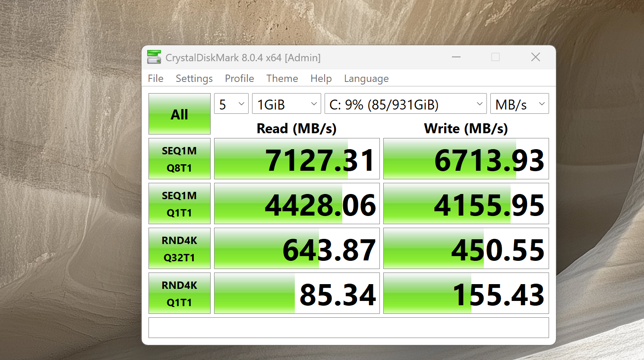This screenshot has height=360, width=644.
Task: Open the Help menu
Action: pos(321,78)
